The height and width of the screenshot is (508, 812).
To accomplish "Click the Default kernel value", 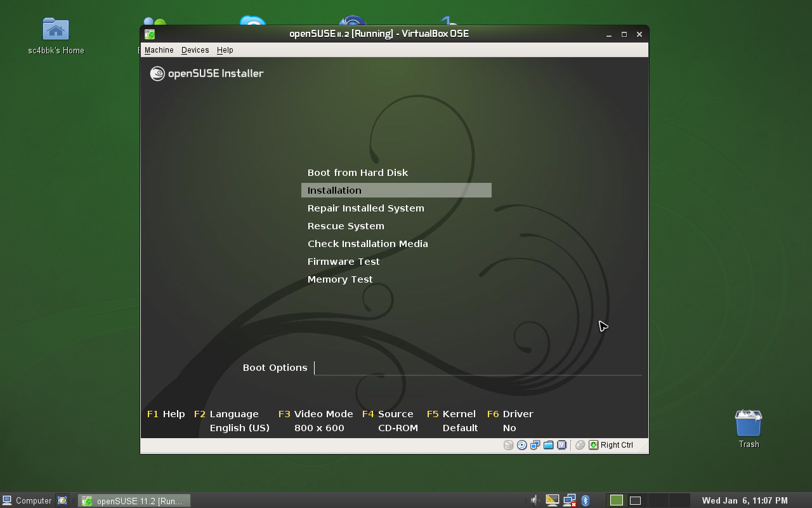I will (460, 428).
